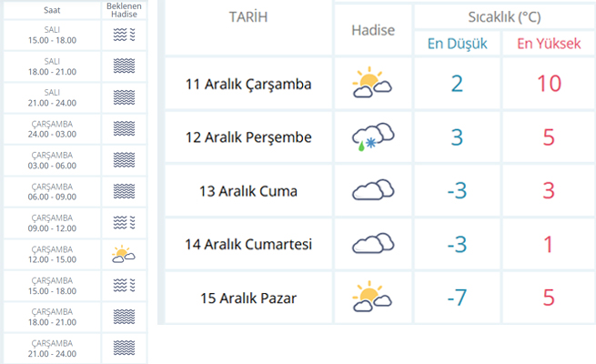
Task: Click the Saat column header
Action: point(52,10)
